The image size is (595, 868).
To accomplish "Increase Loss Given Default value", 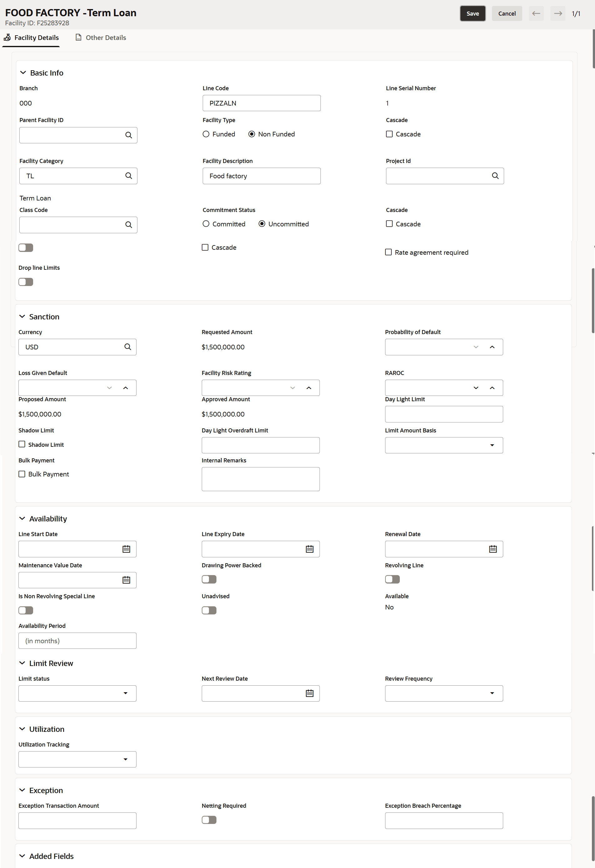I will click(126, 388).
